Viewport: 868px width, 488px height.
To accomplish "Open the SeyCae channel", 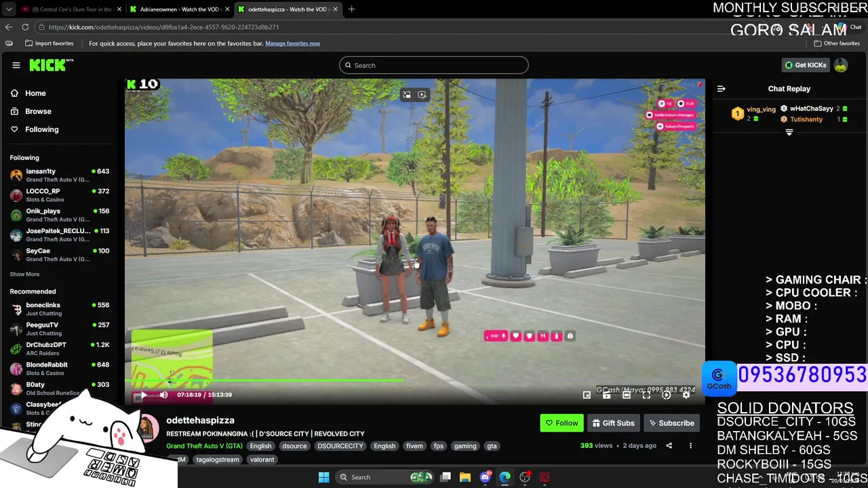I will click(60, 254).
